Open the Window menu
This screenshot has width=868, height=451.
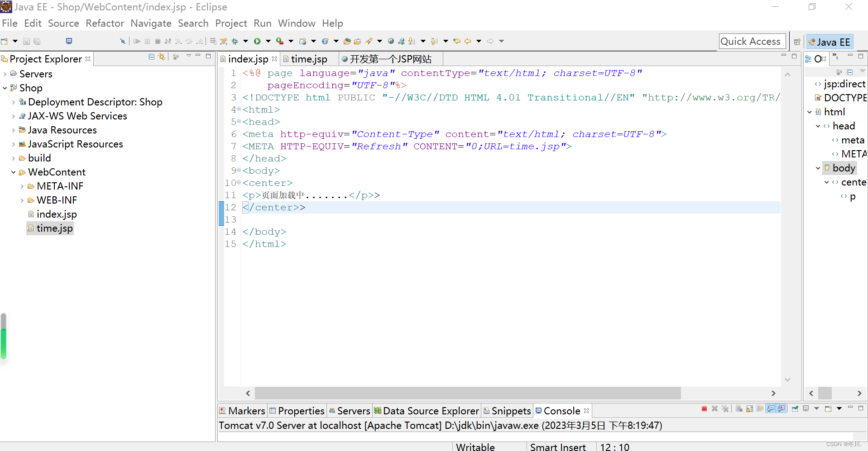coord(297,23)
